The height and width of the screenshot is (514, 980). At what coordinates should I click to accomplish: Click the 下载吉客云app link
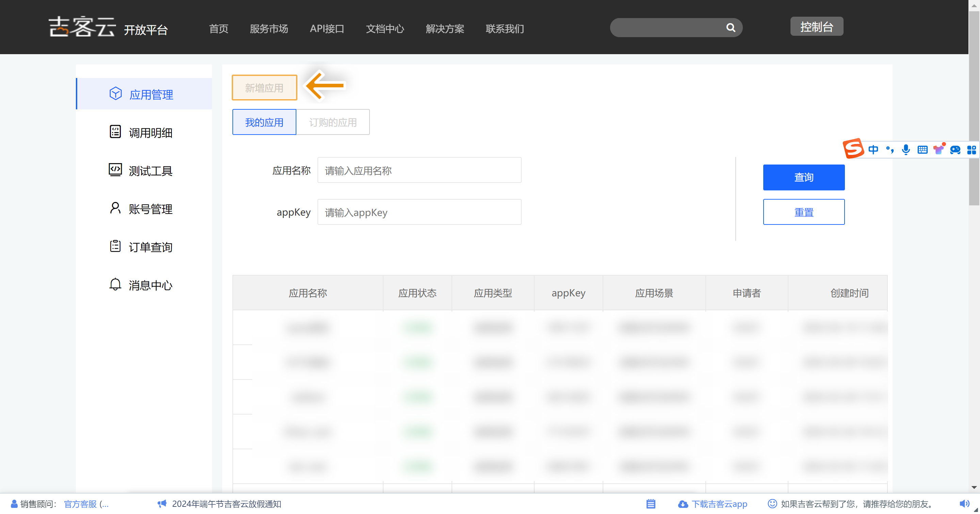(719, 504)
